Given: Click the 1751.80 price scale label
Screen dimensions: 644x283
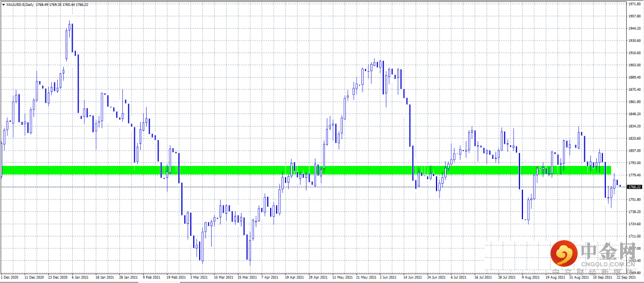Looking at the screenshot, I should (x=635, y=200).
